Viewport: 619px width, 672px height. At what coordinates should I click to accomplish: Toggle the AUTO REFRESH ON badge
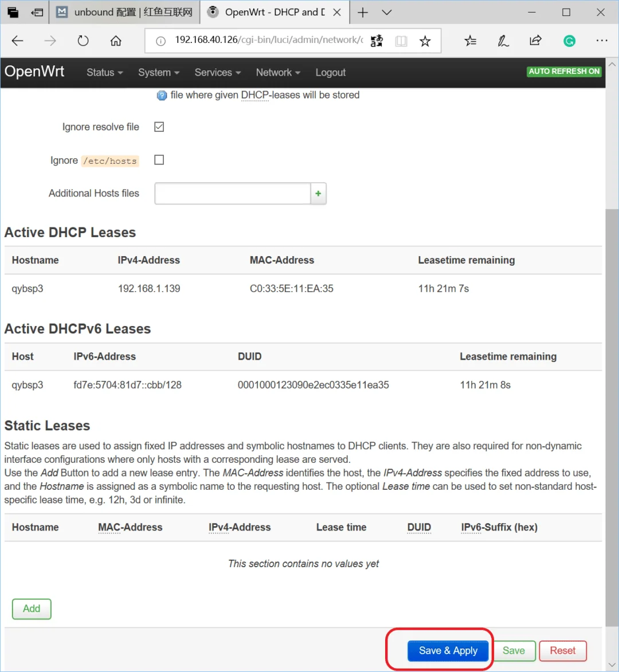(563, 72)
